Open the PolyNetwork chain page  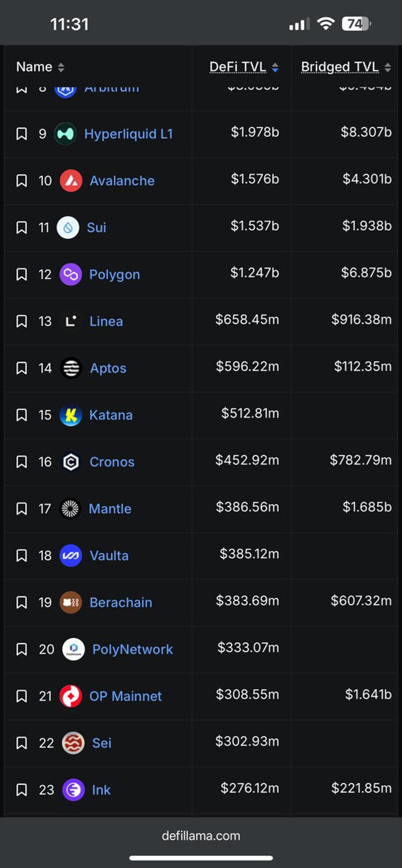click(132, 649)
